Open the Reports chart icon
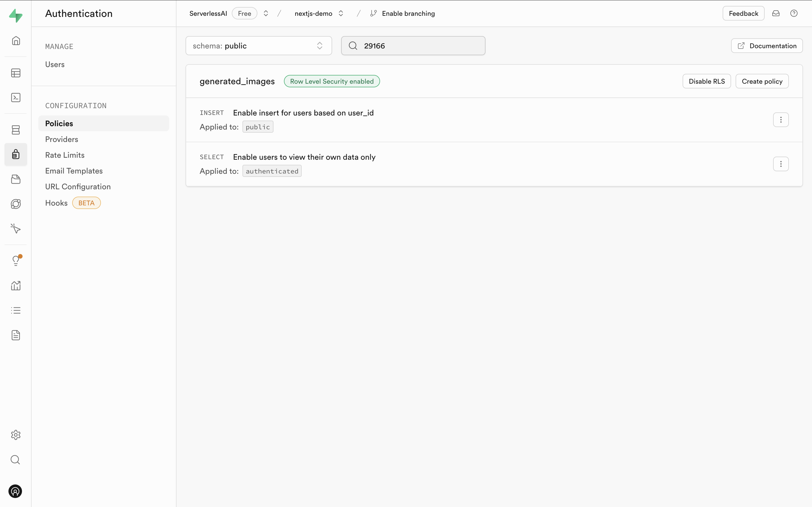This screenshot has height=507, width=812. tap(16, 286)
